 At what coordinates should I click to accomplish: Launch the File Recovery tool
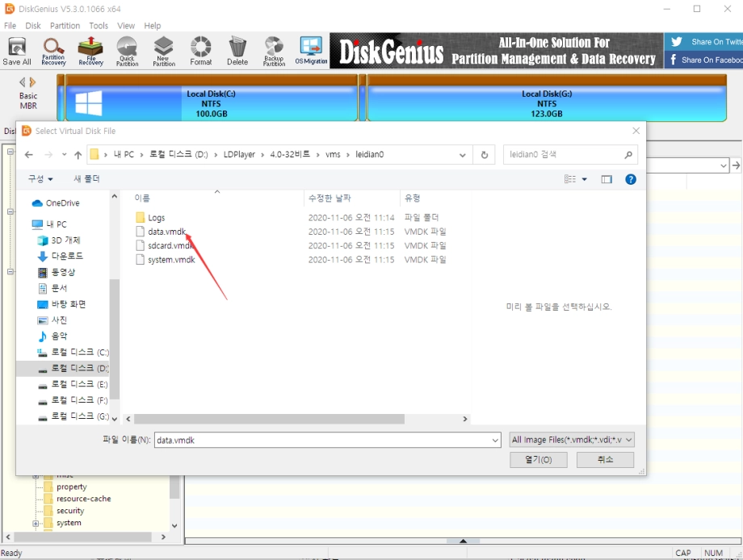coord(90,51)
